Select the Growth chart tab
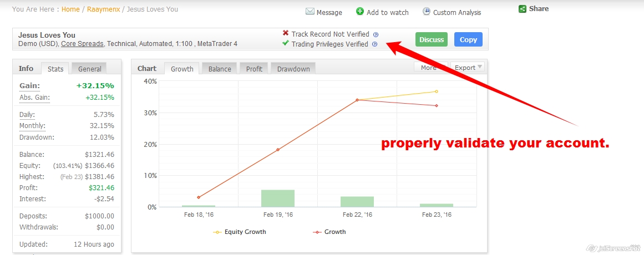The width and height of the screenshot is (644, 255). pyautogui.click(x=182, y=69)
